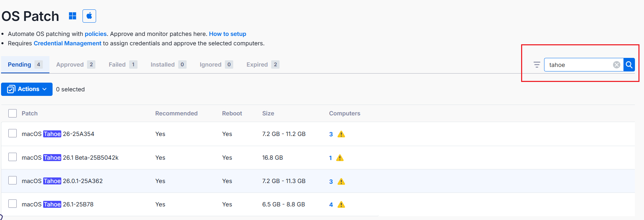Sort by the Recommended column header
This screenshot has height=220, width=644.
point(176,113)
